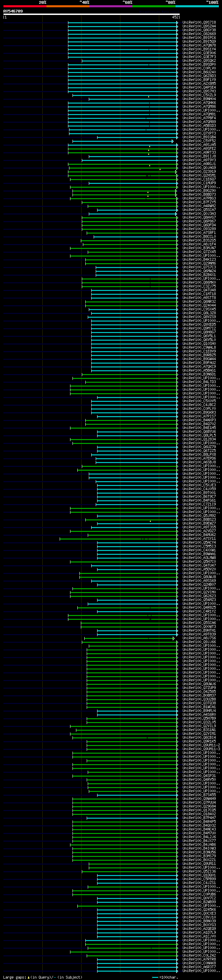Click hit label UniRef100_B3S2G5
This screenshot has width=222, height=980.
(199, 241)
